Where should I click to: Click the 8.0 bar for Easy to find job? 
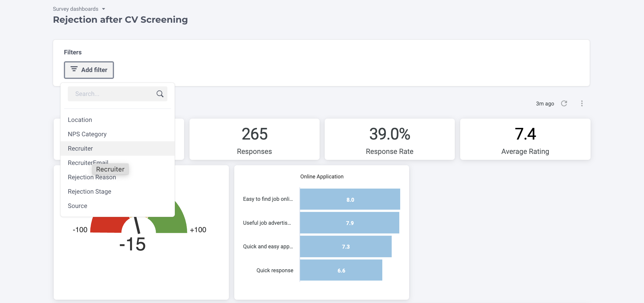350,199
